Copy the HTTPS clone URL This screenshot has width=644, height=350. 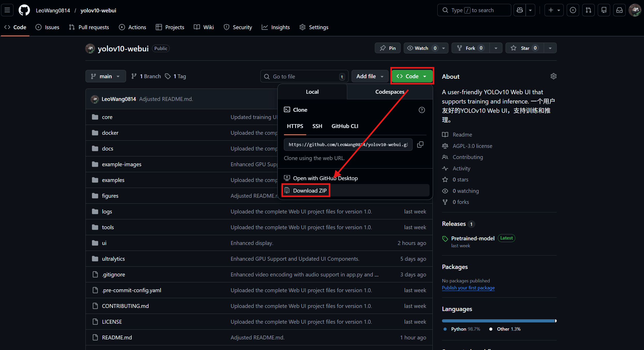pos(420,145)
